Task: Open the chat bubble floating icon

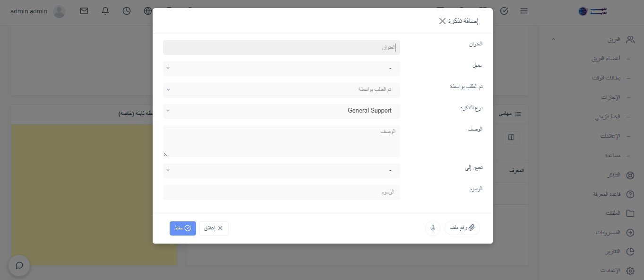Action: (19, 265)
